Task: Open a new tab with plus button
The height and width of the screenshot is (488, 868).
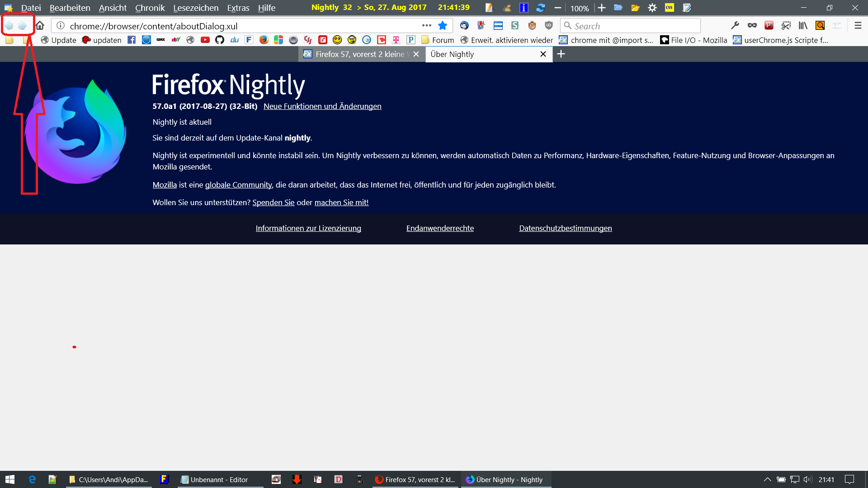Action: pyautogui.click(x=561, y=54)
